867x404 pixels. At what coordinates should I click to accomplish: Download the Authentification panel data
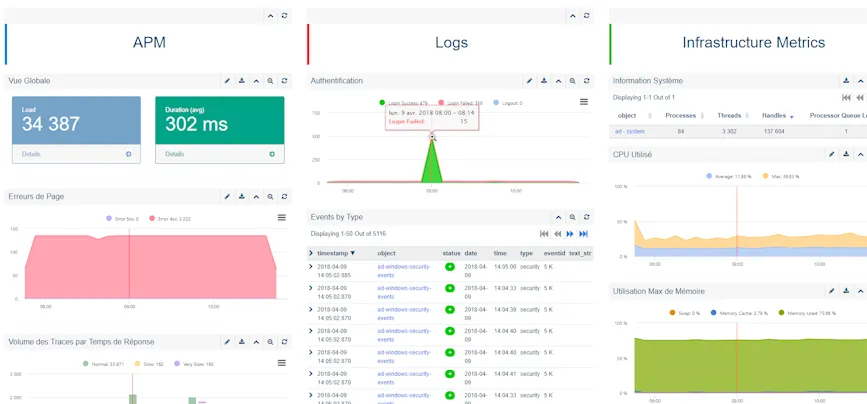[x=544, y=81]
